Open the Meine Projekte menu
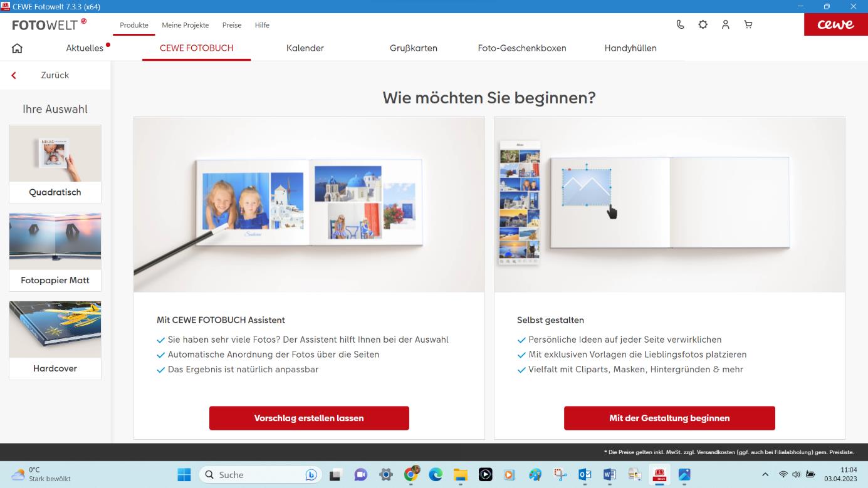Viewport: 868px width, 488px height. (186, 25)
